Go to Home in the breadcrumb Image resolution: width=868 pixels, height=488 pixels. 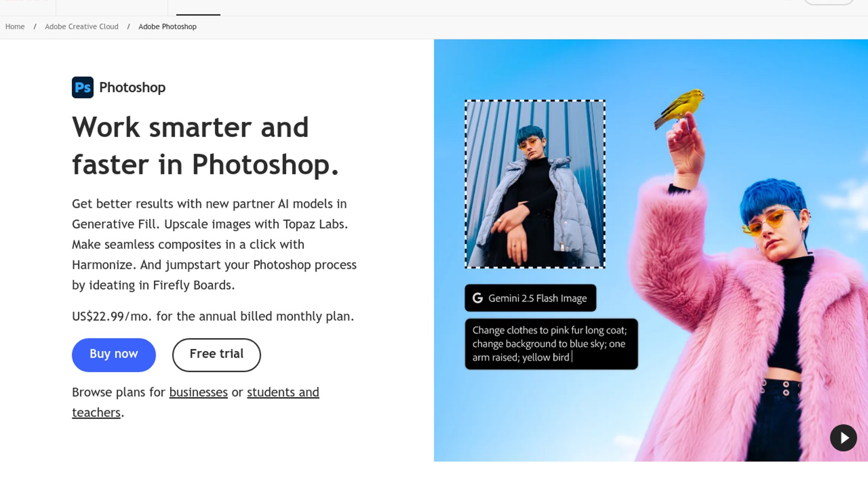point(15,27)
